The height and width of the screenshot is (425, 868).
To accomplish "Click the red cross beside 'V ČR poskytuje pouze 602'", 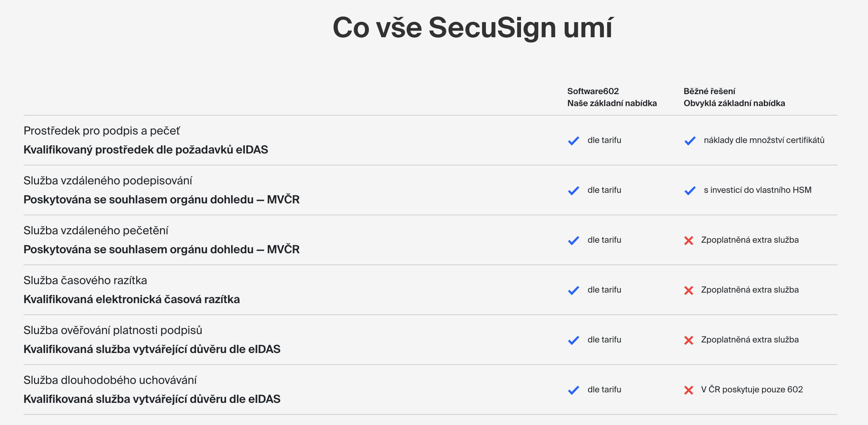I will (x=689, y=390).
